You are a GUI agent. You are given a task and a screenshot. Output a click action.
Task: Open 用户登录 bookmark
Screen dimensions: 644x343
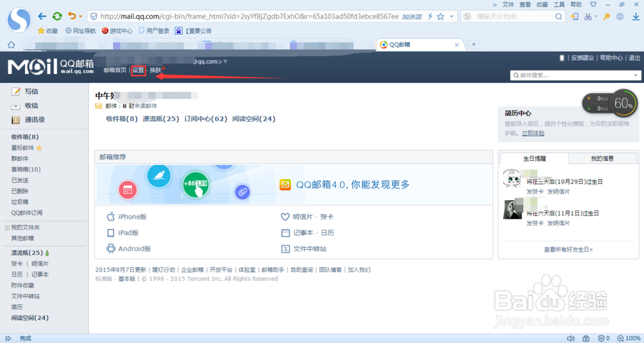pos(154,31)
